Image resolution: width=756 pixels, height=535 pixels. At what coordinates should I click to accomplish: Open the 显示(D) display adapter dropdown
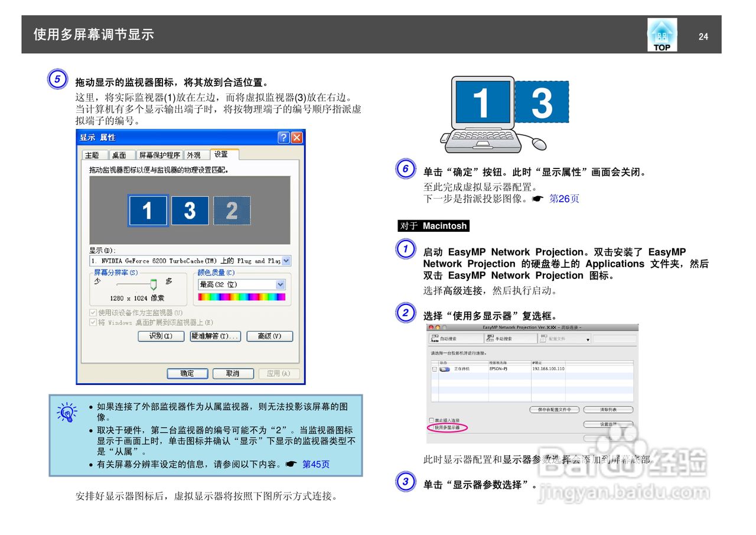[286, 261]
